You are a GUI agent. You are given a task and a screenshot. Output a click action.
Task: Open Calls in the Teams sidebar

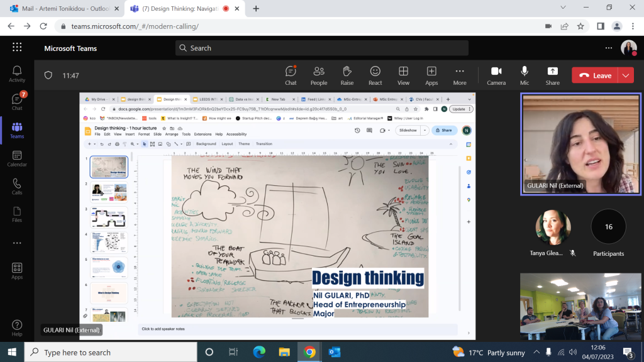coord(17,187)
